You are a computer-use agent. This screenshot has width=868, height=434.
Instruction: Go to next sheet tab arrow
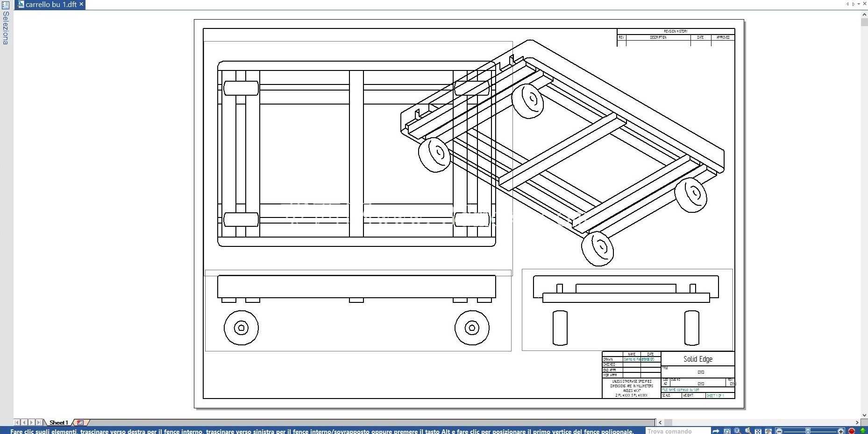(x=31, y=422)
